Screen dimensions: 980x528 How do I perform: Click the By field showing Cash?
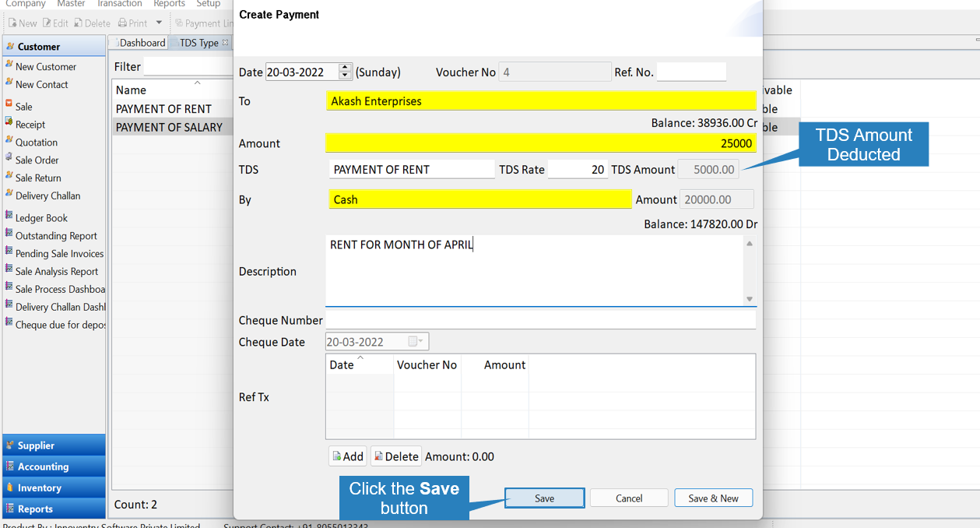(479, 199)
